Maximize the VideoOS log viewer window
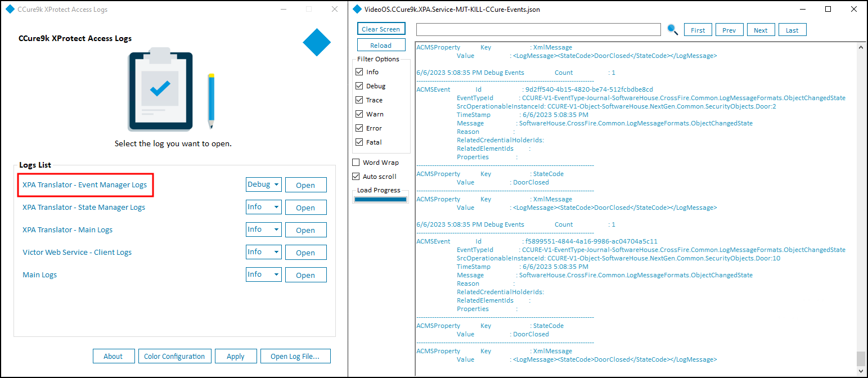Viewport: 868px width, 378px height. 828,9
